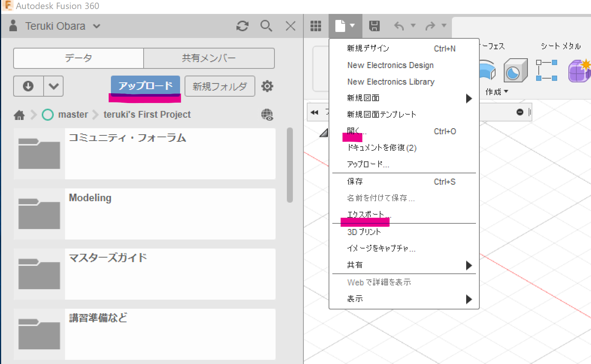Click the アップロード button
The height and width of the screenshot is (364, 591).
[145, 86]
